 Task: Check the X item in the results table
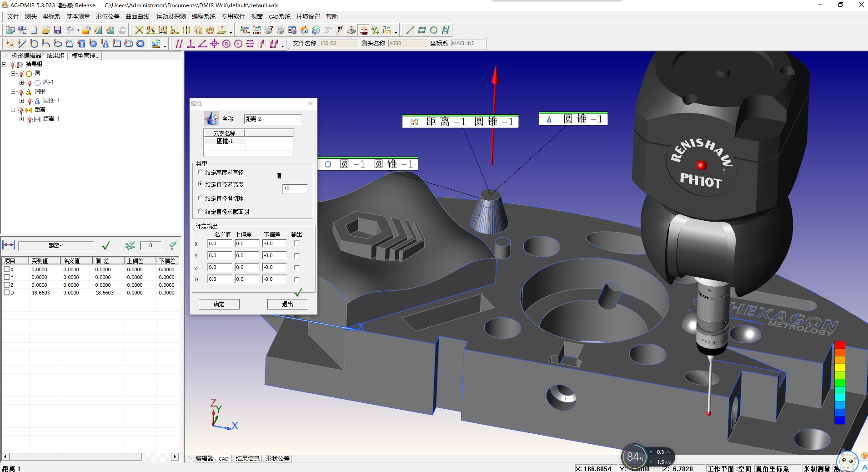pos(6,269)
